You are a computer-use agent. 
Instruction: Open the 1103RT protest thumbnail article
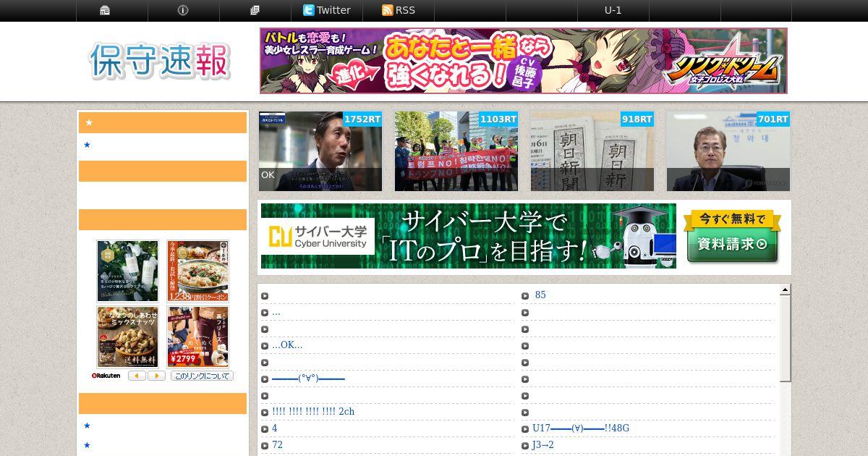[456, 151]
